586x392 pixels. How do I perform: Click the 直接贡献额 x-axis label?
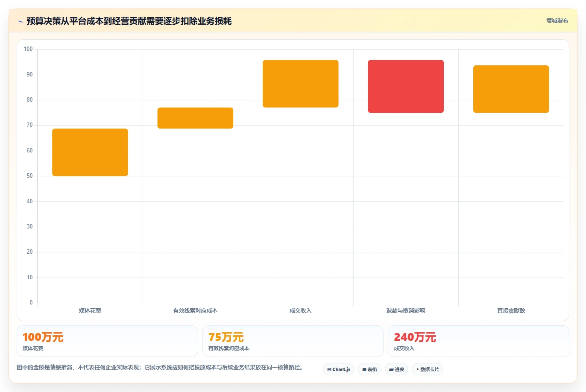pos(511,310)
